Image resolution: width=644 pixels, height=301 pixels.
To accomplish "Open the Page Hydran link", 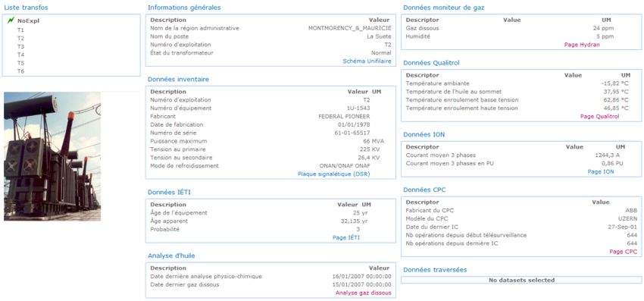I will point(582,45).
